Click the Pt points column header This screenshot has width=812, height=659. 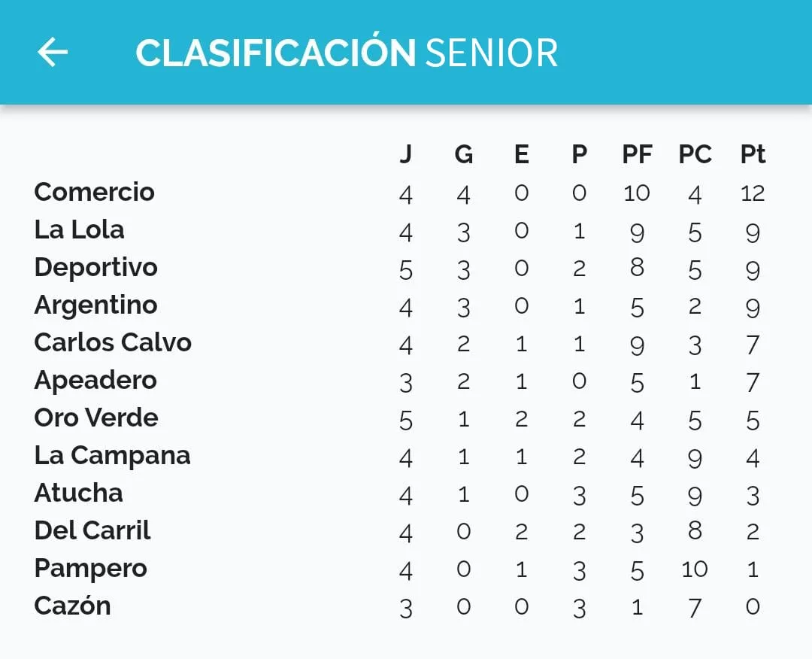point(753,154)
